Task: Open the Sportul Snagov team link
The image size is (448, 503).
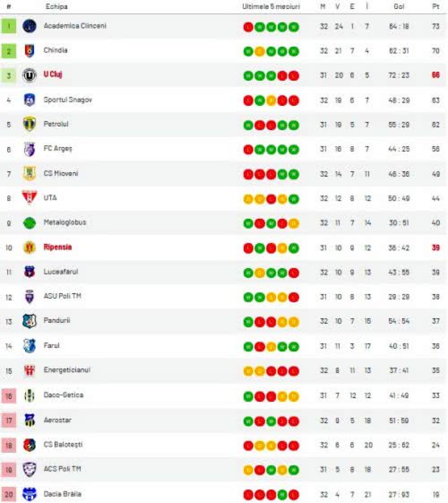Action: tap(68, 100)
